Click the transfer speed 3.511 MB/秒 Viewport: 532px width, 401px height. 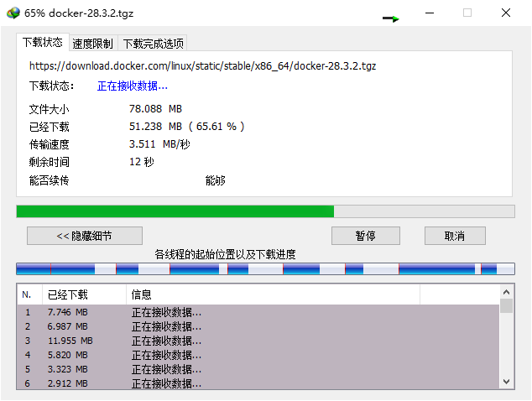[159, 144]
